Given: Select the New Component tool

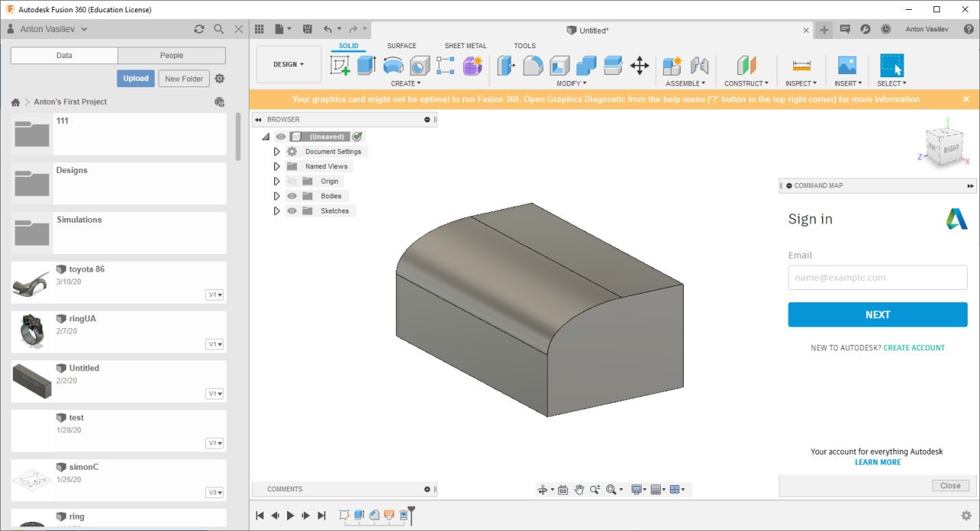Looking at the screenshot, I should pyautogui.click(x=672, y=66).
